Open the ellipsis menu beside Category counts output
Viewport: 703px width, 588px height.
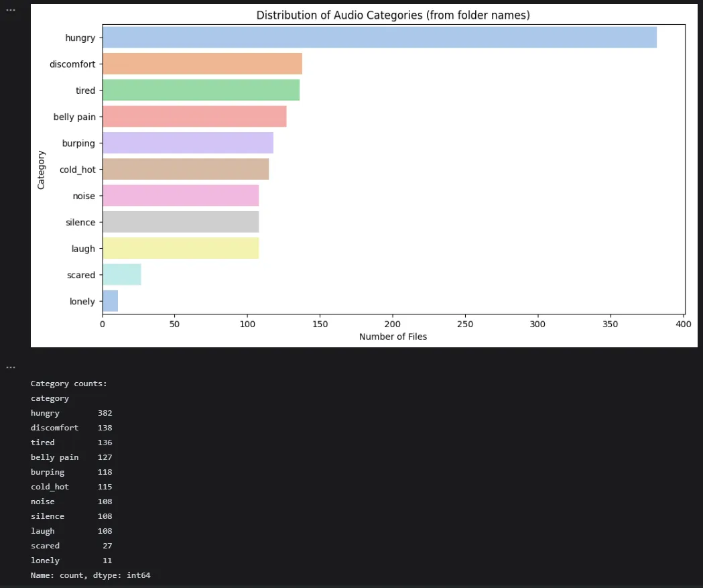[x=11, y=367]
